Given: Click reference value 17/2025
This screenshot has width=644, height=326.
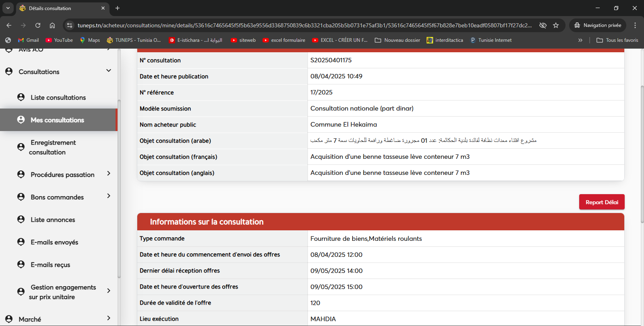Looking at the screenshot, I should [321, 92].
